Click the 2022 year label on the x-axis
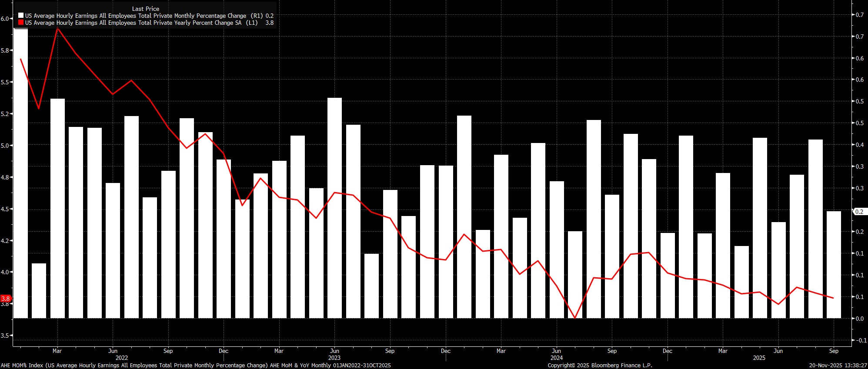Image resolution: width=868 pixels, height=369 pixels. pos(122,358)
